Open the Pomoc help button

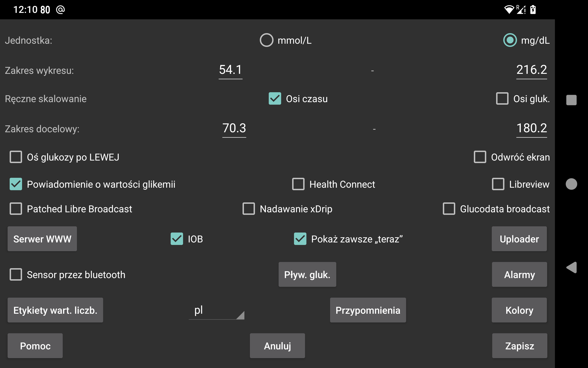pos(35,346)
